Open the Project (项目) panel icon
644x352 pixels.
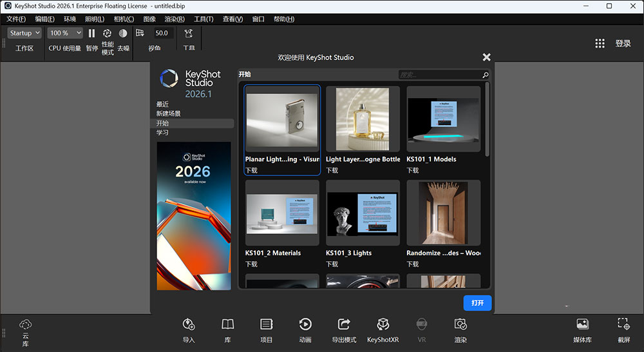pos(266,325)
